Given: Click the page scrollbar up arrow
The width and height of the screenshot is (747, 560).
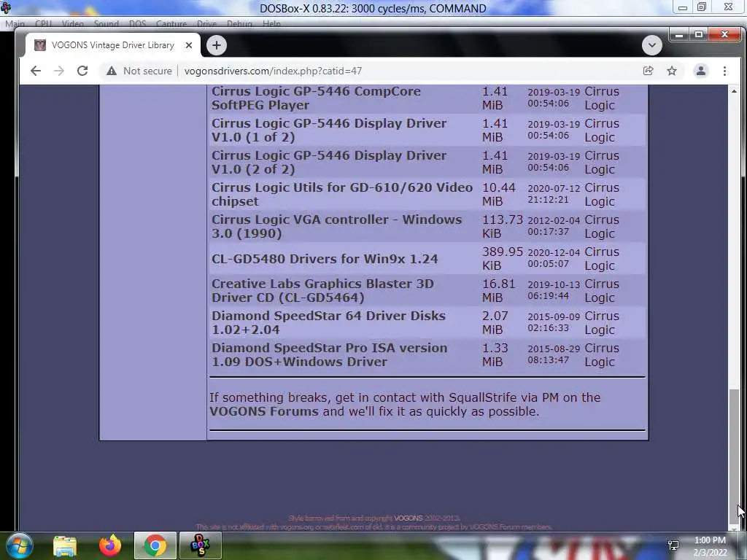Looking at the screenshot, I should [734, 91].
